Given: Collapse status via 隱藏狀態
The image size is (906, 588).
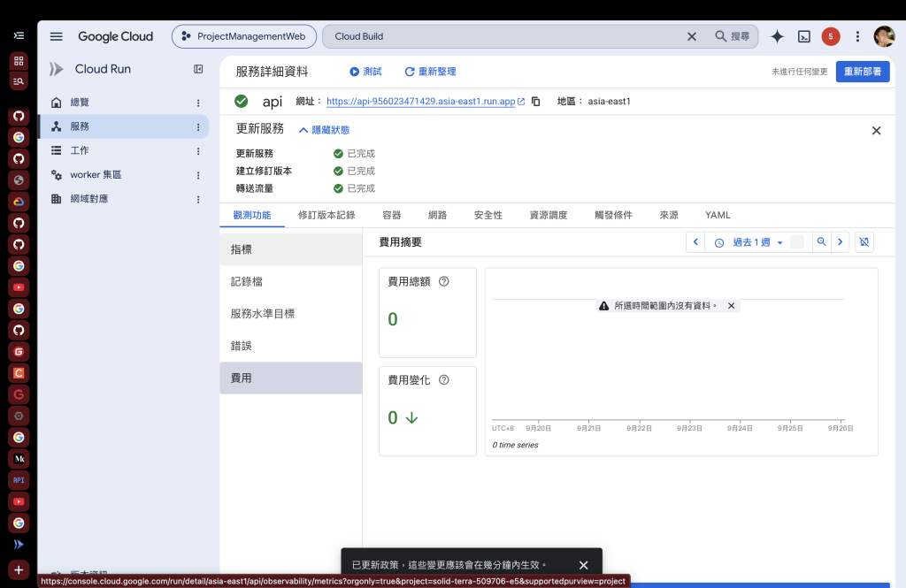Looking at the screenshot, I should coord(324,130).
